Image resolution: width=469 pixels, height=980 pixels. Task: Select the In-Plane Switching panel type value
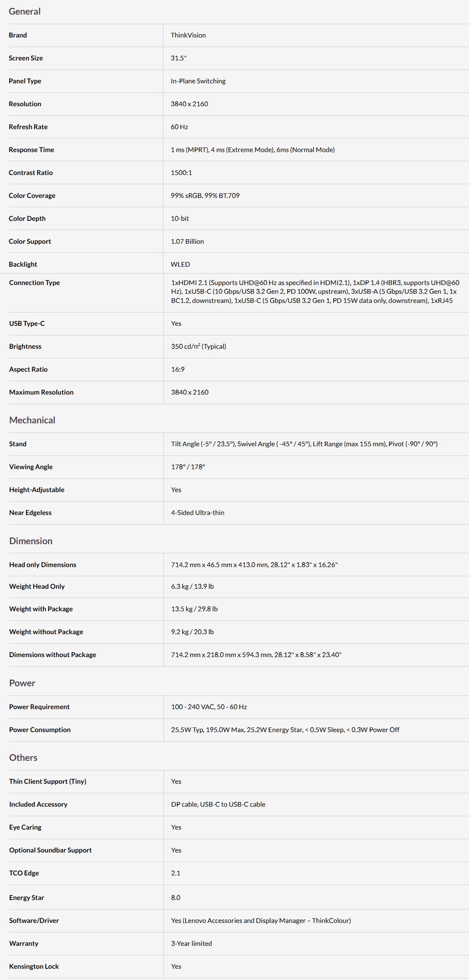pos(198,81)
